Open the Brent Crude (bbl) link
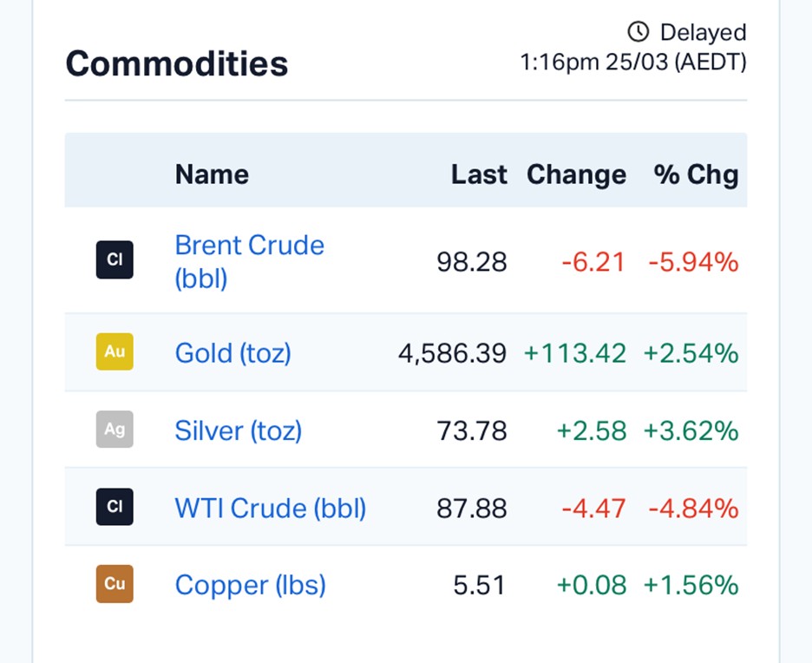Viewport: 812px width, 663px height. [249, 260]
